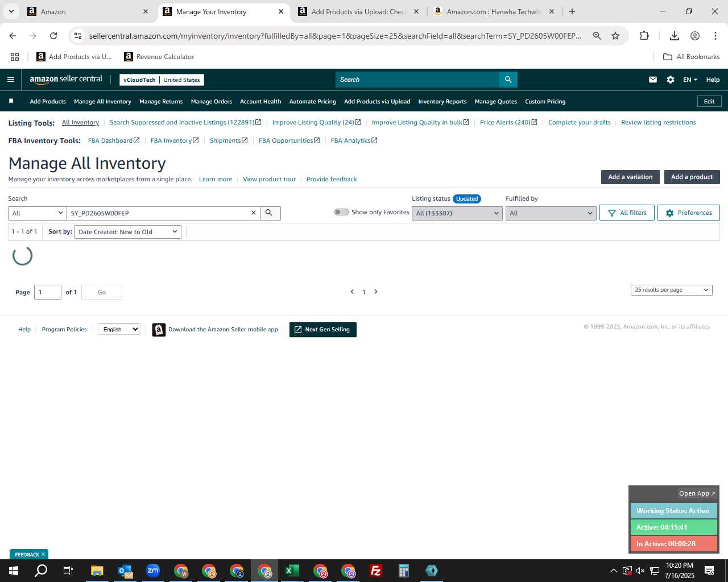
Task: Open the English language dropdown in footer
Action: tap(119, 329)
